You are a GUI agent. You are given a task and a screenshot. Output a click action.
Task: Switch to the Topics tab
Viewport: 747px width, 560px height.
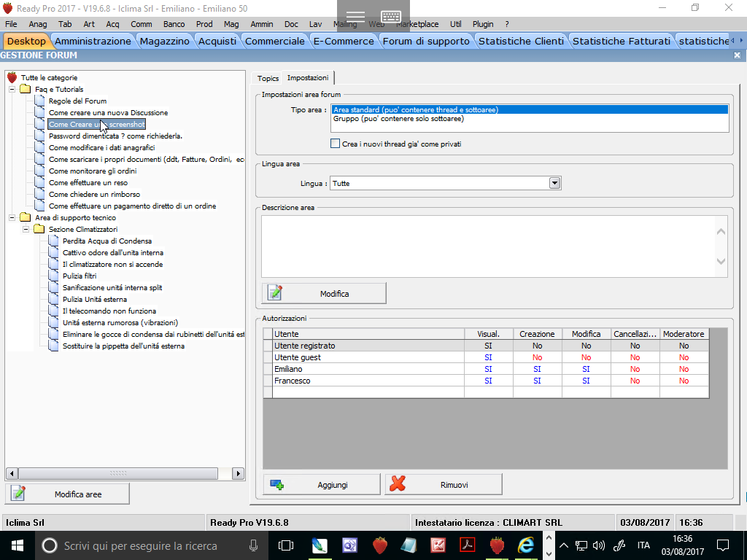pos(268,78)
